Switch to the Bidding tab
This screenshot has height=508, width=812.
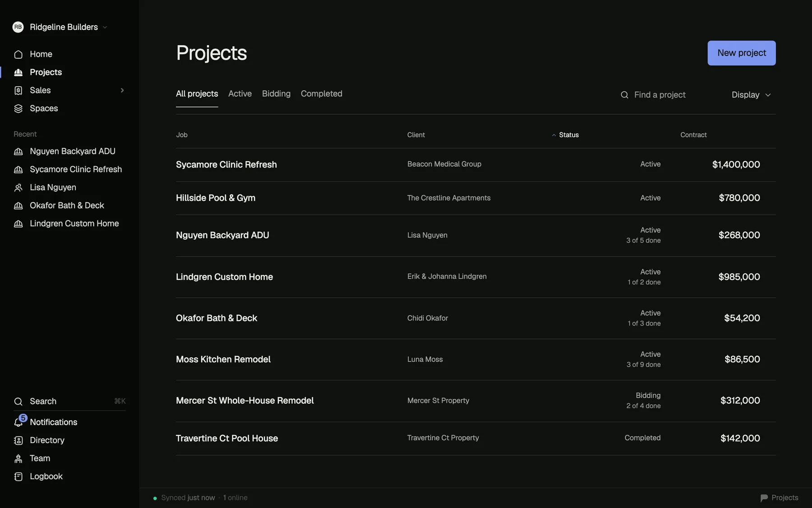pyautogui.click(x=276, y=94)
